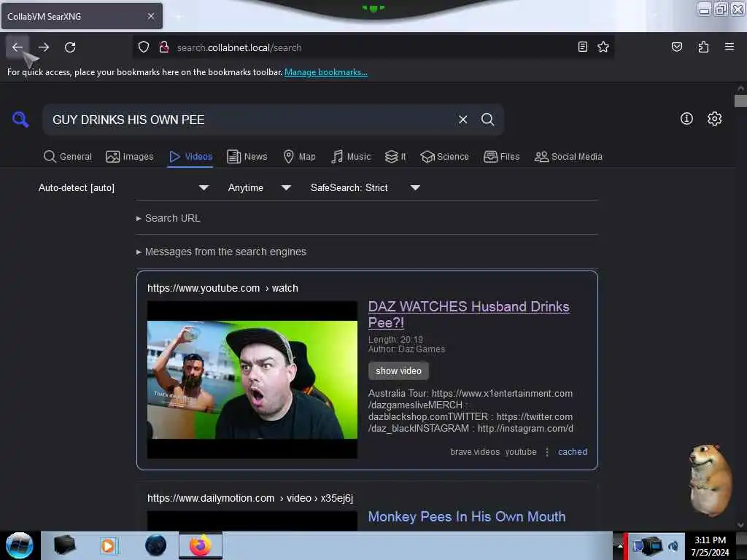Screen dimensions: 747x560
Task: Open the Pocket save icon
Action: (x=676, y=47)
